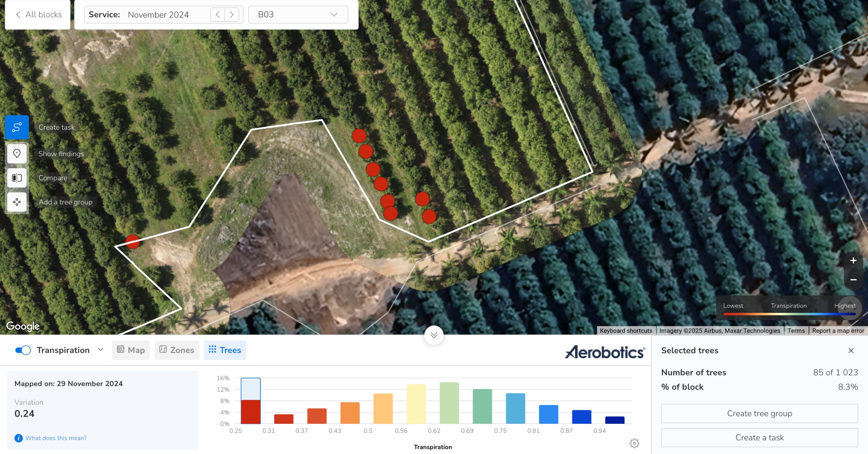Screen dimensions: 868x454
Task: Click the Compare split-view icon
Action: (x=17, y=178)
